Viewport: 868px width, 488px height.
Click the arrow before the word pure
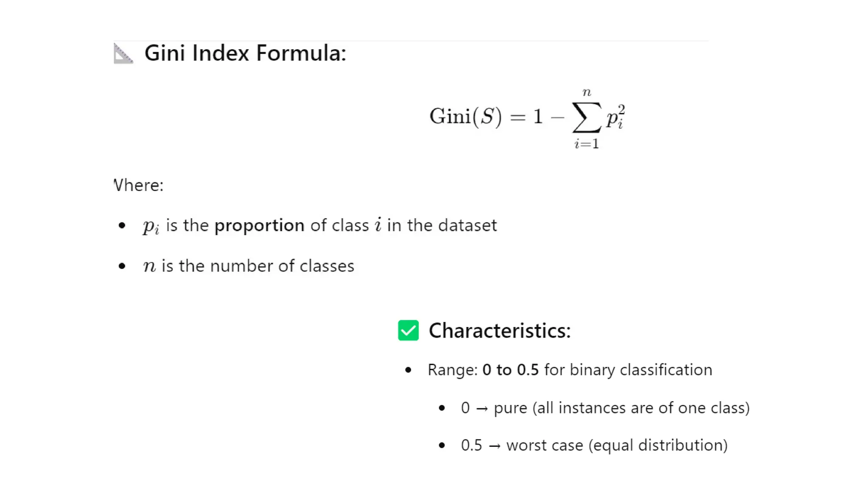point(481,408)
